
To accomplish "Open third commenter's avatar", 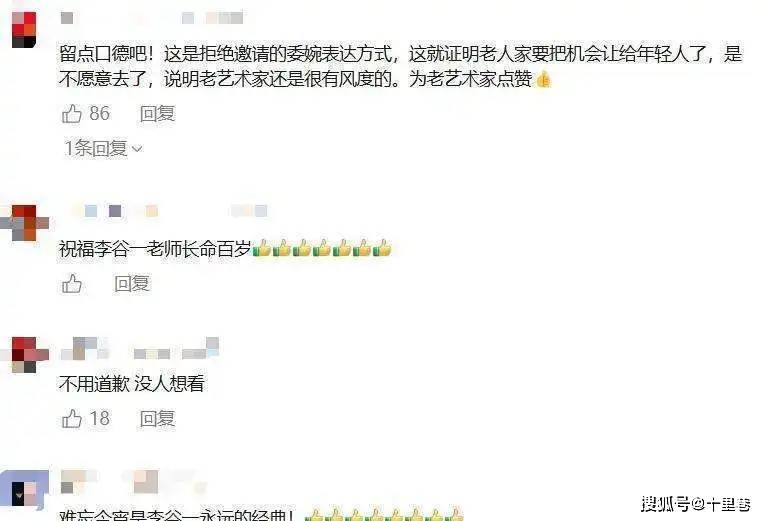I will tap(25, 355).
